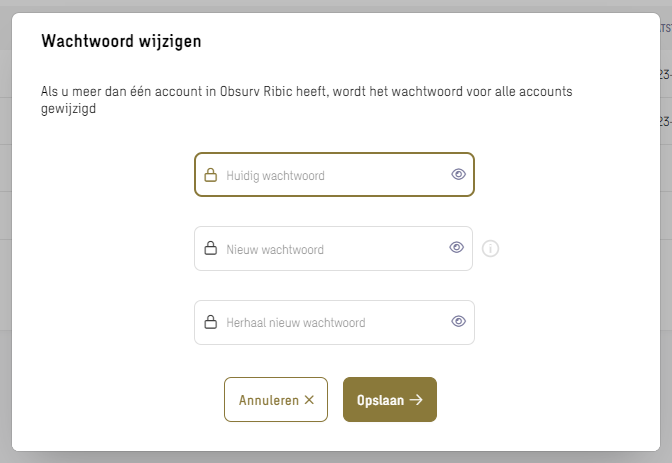Click the arrow icon inside Opslaan
This screenshot has width=672, height=463.
(x=416, y=400)
